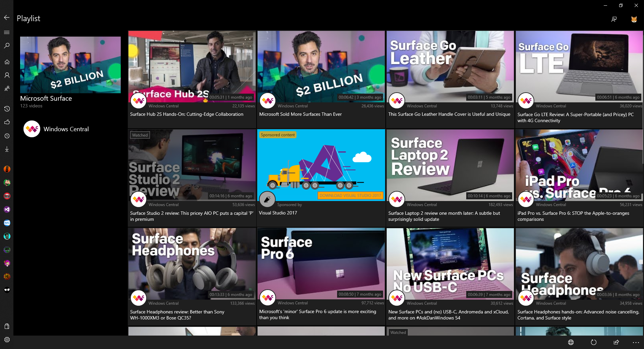Refresh the playlist with reload icon
Image resolution: width=644 pixels, height=349 pixels.
[x=594, y=342]
